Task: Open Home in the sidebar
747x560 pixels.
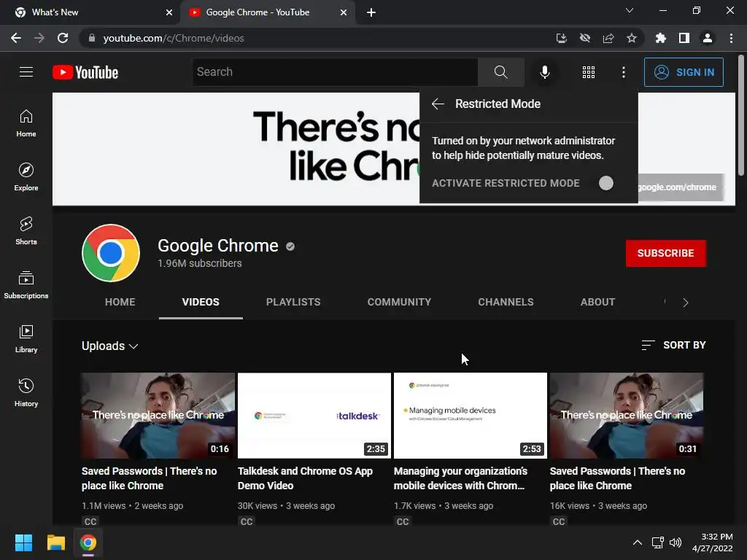Action: point(26,123)
